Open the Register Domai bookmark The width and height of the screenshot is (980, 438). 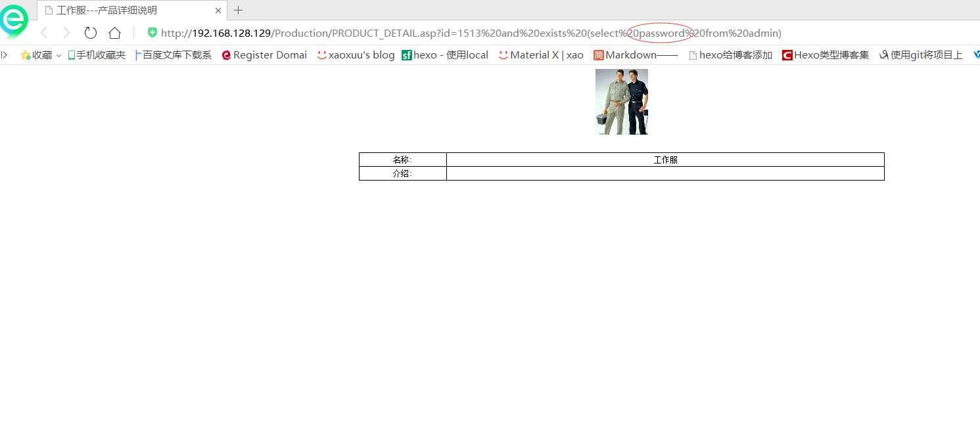click(x=264, y=55)
